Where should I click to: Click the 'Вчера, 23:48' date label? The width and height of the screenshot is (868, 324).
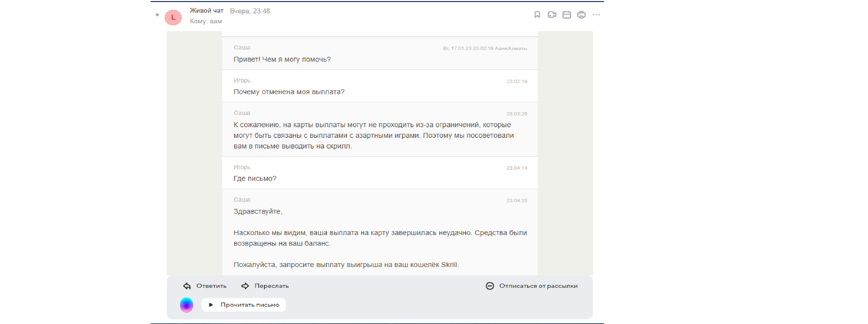250,11
